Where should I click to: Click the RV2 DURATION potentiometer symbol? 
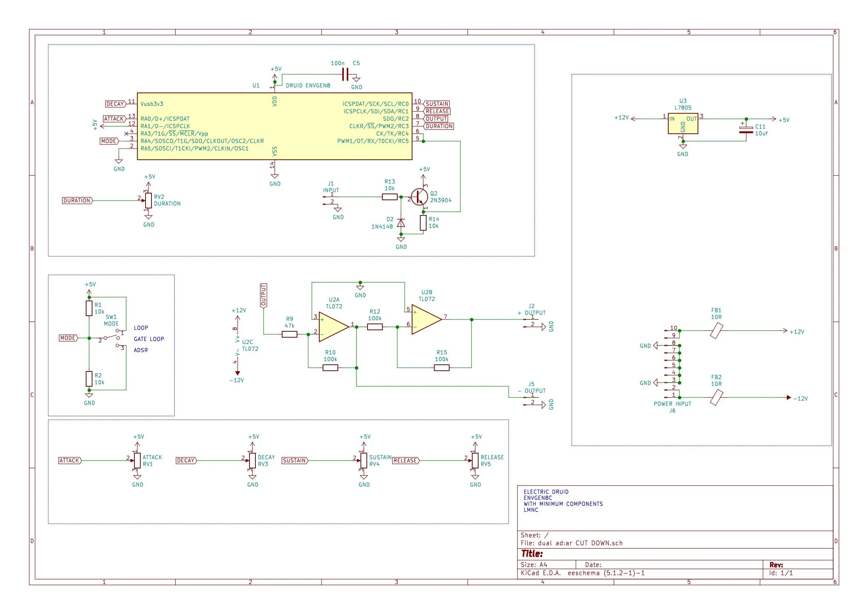148,201
